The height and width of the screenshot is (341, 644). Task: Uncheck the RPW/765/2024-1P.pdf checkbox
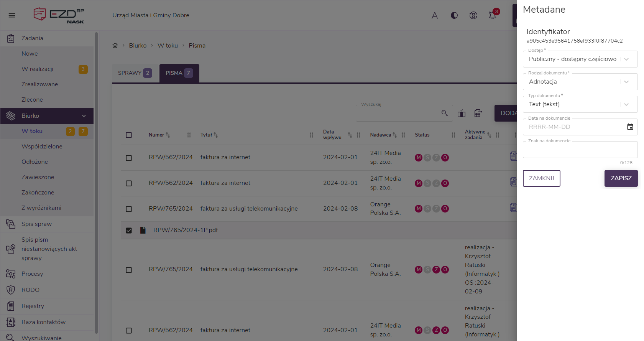point(129,231)
